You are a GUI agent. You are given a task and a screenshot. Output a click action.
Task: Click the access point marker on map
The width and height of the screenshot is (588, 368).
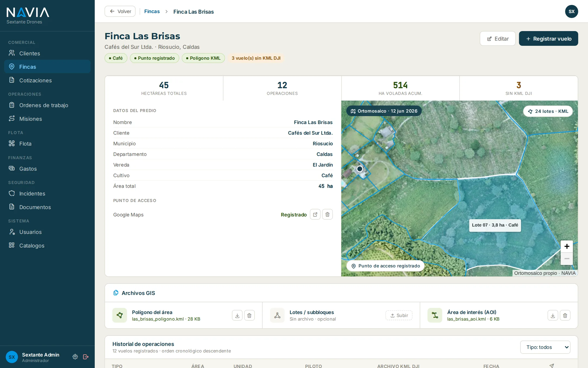click(360, 169)
